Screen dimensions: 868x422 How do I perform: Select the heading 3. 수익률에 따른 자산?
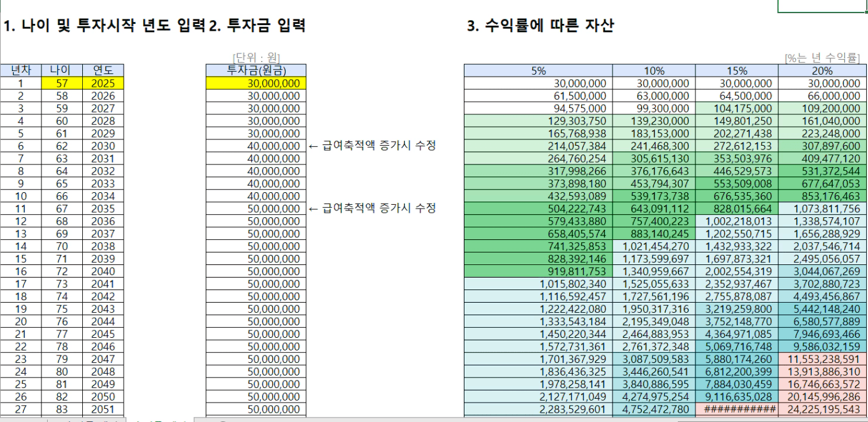(540, 26)
